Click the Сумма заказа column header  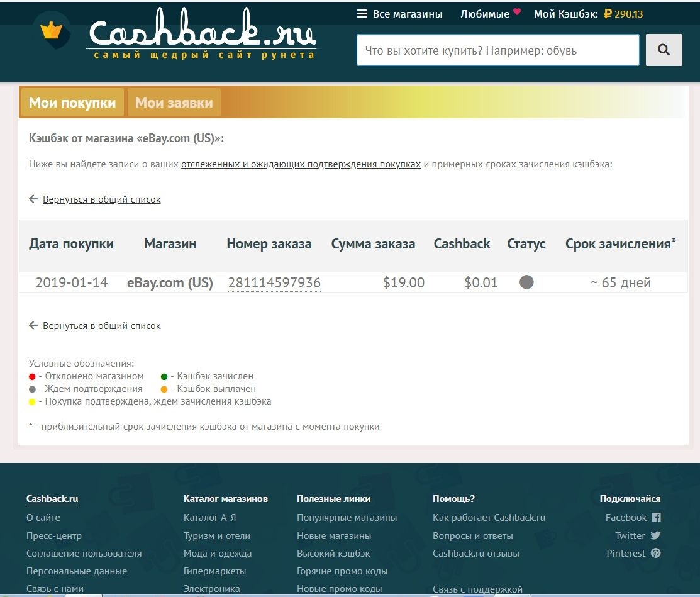pos(373,244)
